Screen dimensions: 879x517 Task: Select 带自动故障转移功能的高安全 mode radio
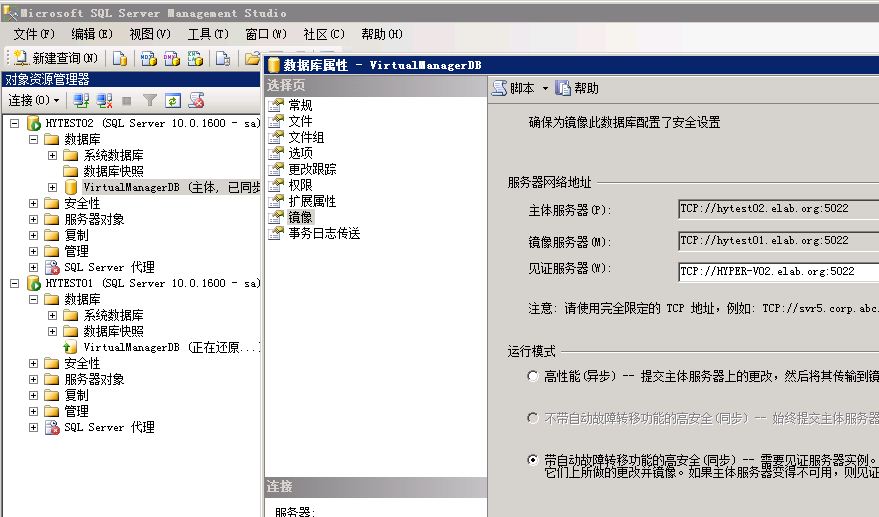pyautogui.click(x=533, y=460)
